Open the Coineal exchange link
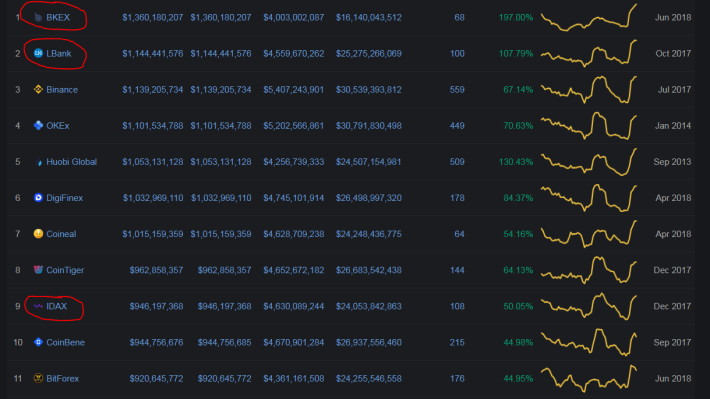Viewport: 710px width, 399px height. point(61,234)
